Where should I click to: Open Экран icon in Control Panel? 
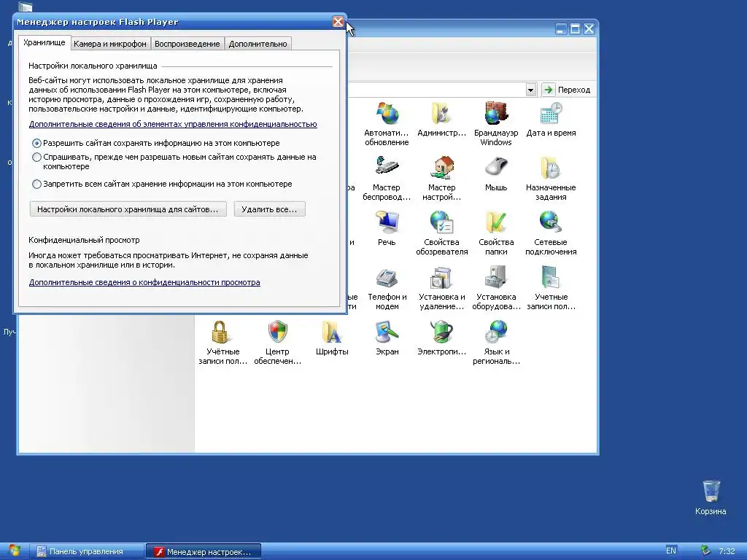click(387, 332)
